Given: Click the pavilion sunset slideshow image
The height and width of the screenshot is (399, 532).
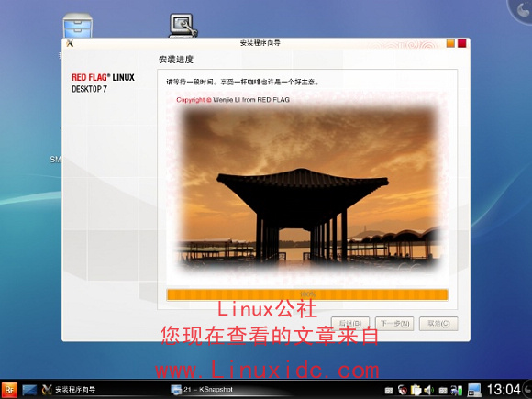Looking at the screenshot, I should 307,188.
